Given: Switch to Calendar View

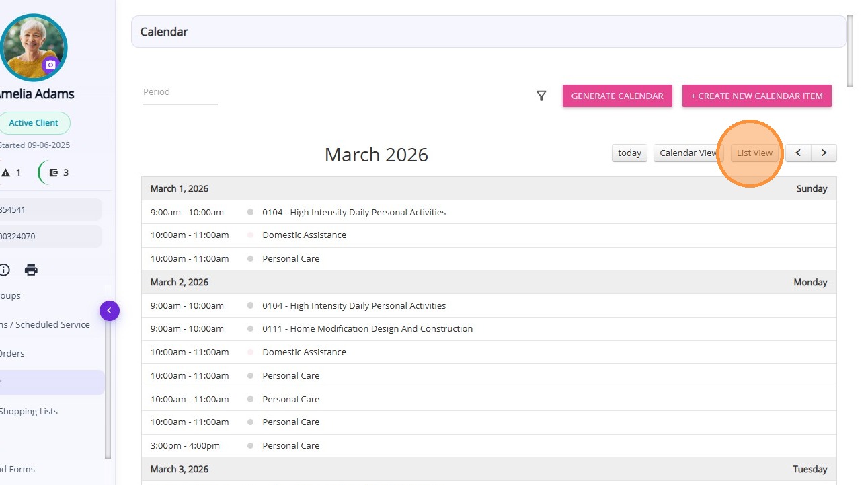Looking at the screenshot, I should [687, 153].
